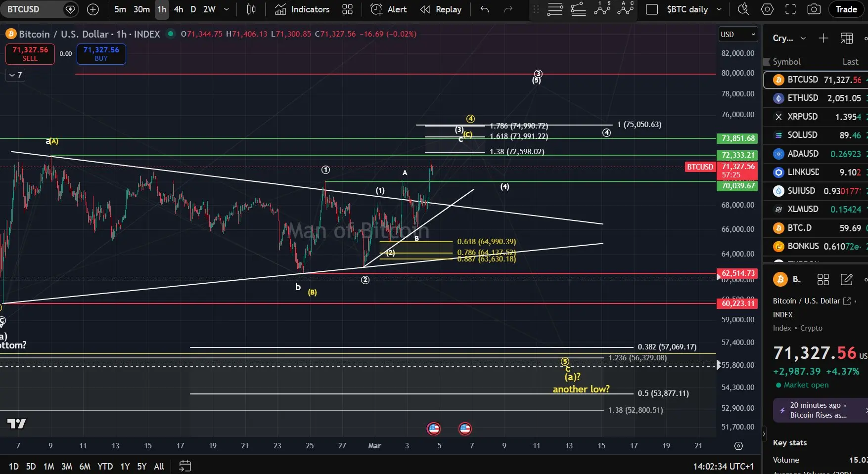Set date range to YTD
This screenshot has height=474, width=868.
105,466
